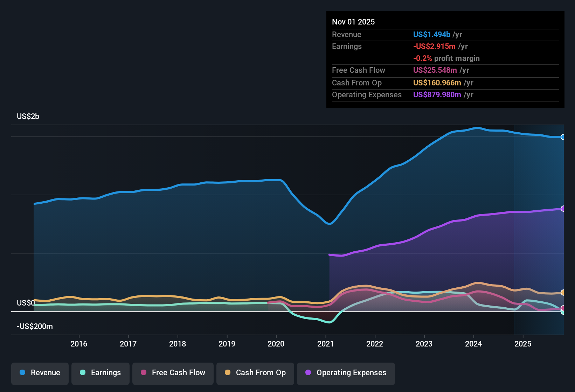575x392 pixels.
Task: Click the US$879.980m Operating Expenses value
Action: coord(437,94)
